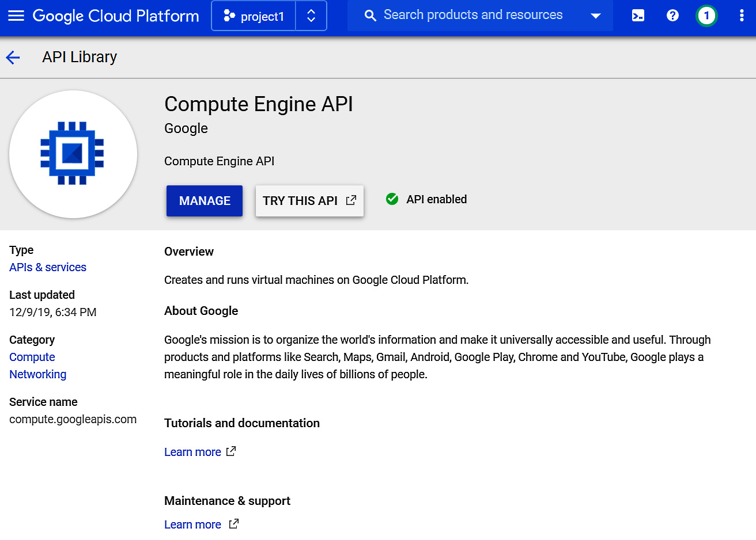This screenshot has width=756, height=540.
Task: Click the search magnifier icon
Action: pyautogui.click(x=371, y=16)
